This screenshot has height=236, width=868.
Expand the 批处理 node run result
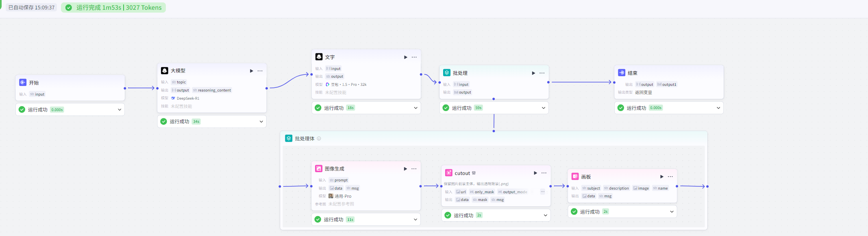point(544,108)
